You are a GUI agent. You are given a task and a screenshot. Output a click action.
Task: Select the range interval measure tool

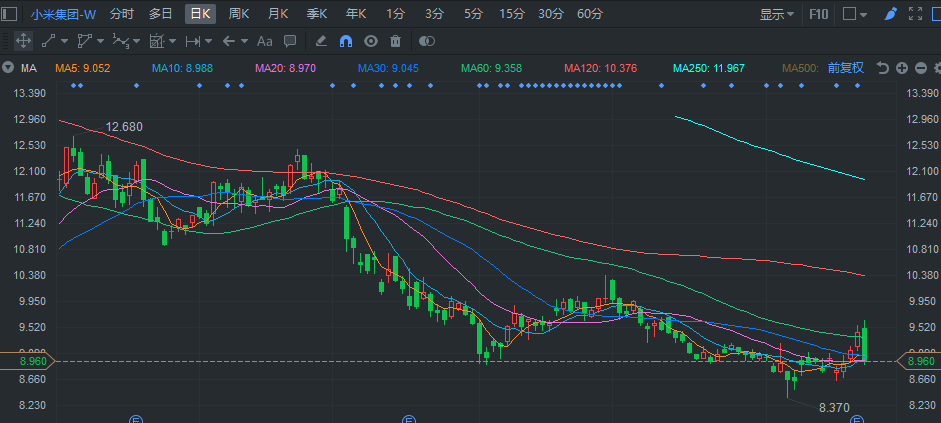click(193, 41)
